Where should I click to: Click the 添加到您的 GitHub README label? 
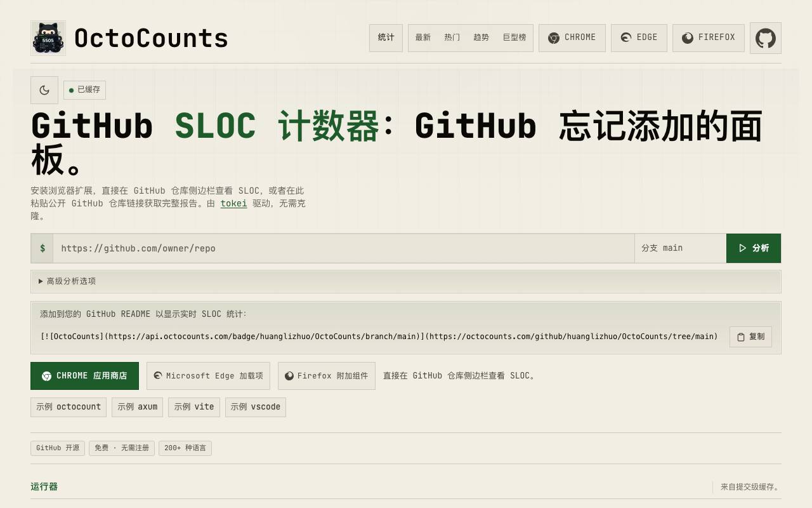143,314
